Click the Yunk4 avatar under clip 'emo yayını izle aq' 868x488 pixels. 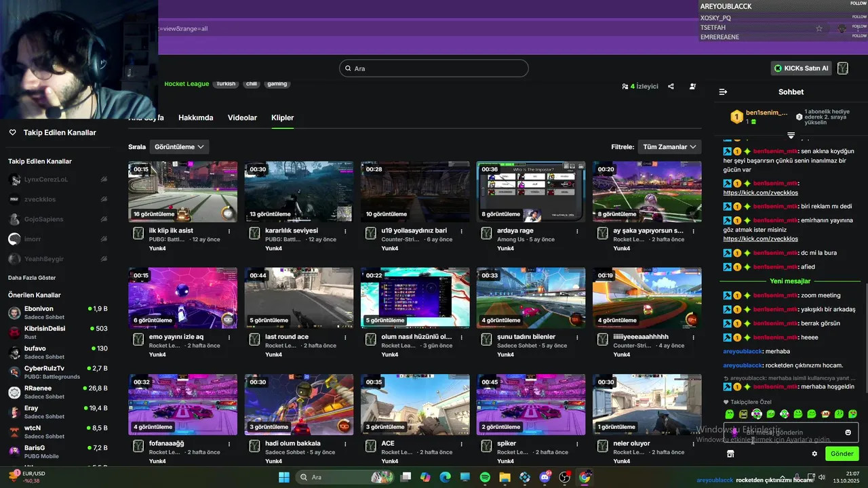pos(138,340)
